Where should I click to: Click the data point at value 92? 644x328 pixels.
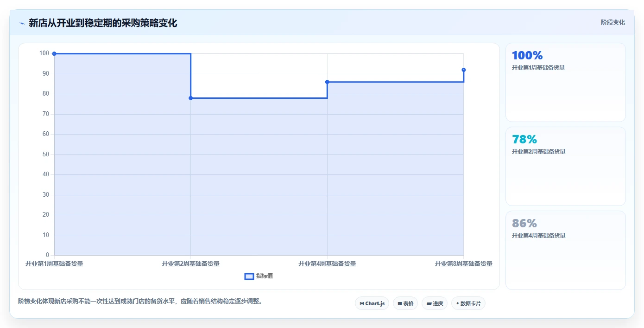click(464, 70)
